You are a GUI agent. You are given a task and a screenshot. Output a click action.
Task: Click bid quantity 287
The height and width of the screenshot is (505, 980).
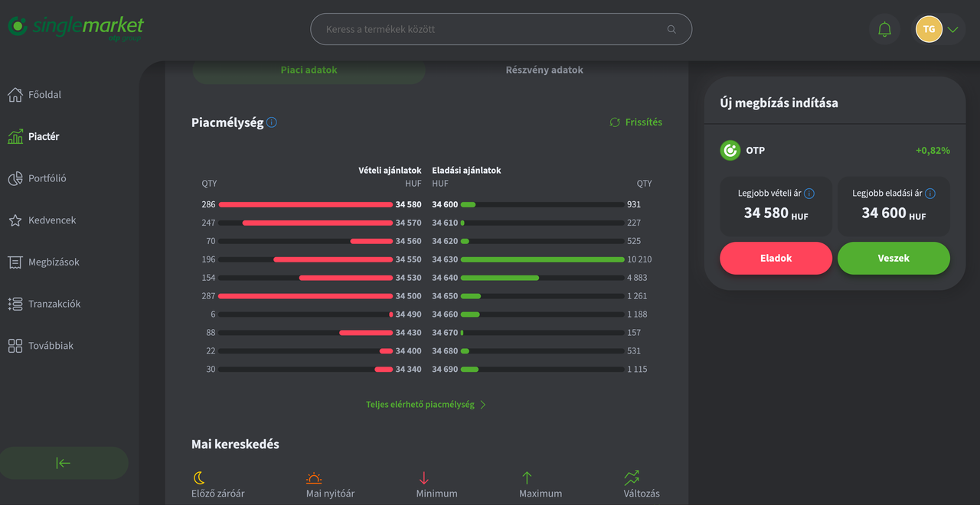pos(209,296)
